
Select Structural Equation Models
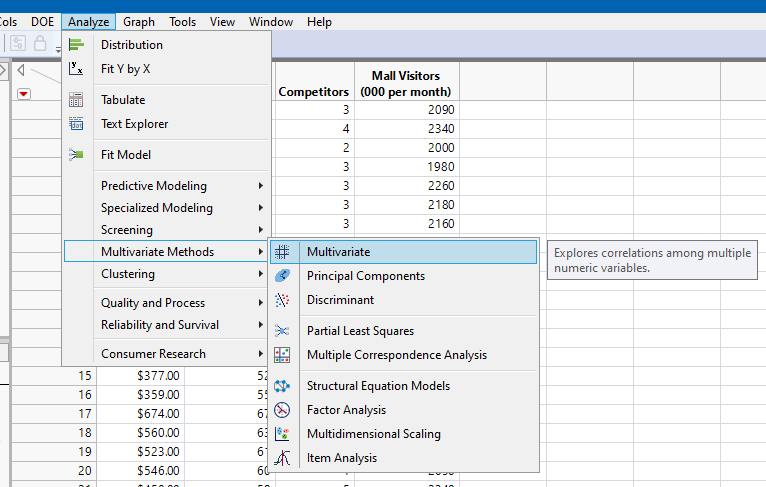click(x=404, y=386)
